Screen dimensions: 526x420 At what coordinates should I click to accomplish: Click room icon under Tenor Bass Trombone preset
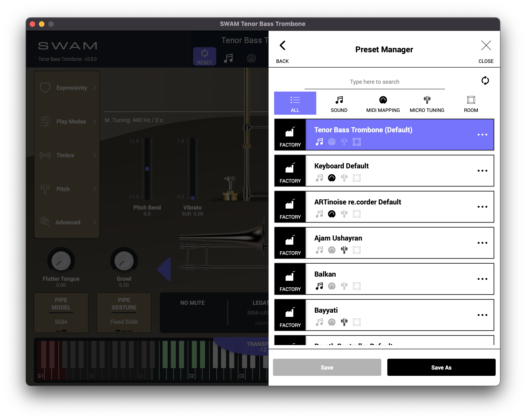[x=357, y=142]
